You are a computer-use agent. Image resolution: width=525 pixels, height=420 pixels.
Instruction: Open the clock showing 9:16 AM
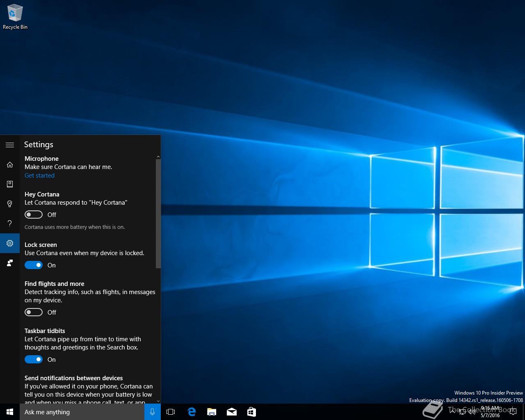tap(490, 412)
